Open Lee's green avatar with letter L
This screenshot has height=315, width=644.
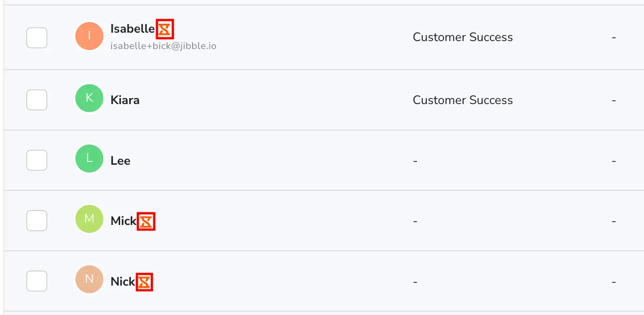pyautogui.click(x=89, y=159)
